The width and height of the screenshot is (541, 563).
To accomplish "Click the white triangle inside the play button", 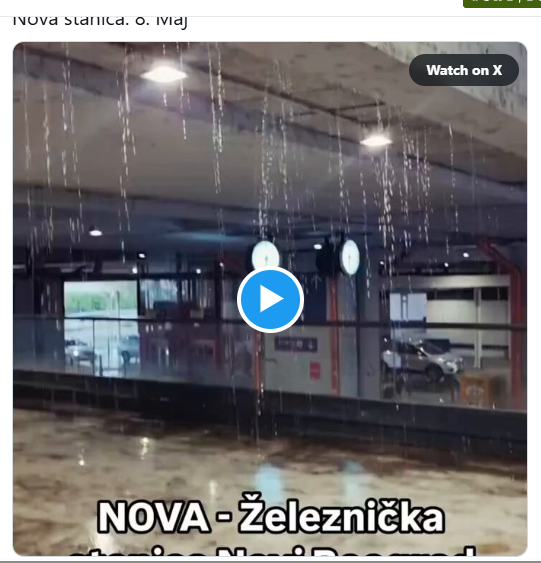I will point(272,299).
